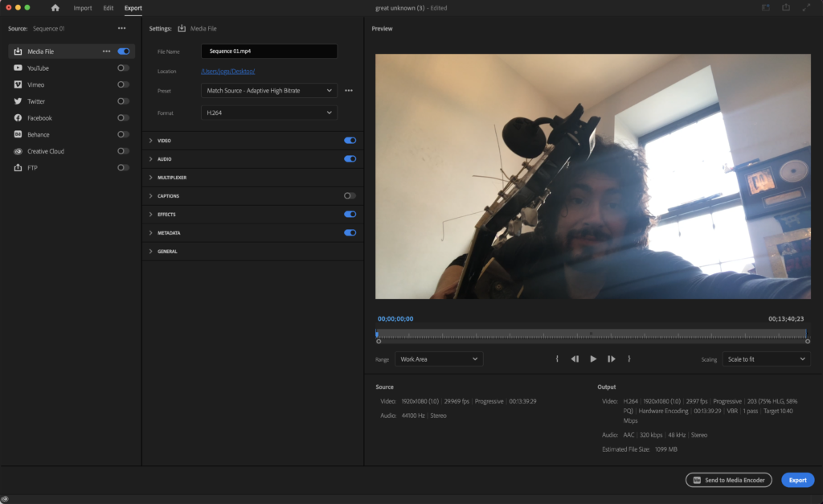Screen dimensions: 823x504
Task: Click the play button under preview
Action: (x=593, y=359)
